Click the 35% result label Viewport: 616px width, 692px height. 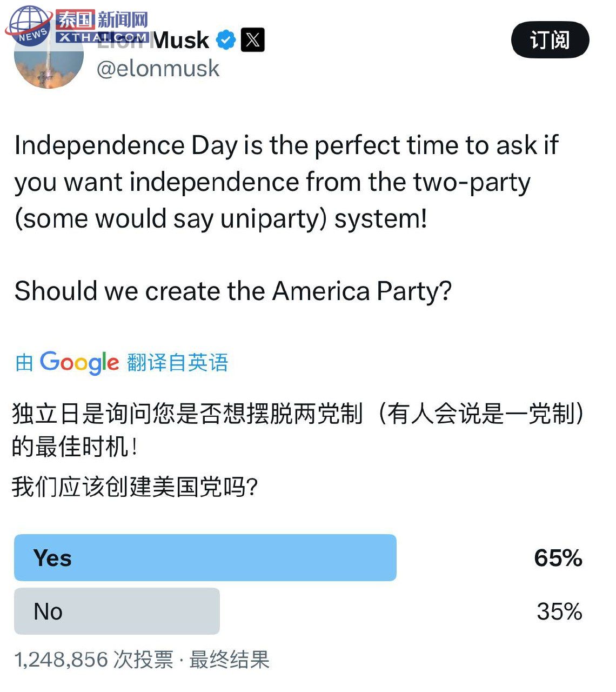[x=559, y=611]
